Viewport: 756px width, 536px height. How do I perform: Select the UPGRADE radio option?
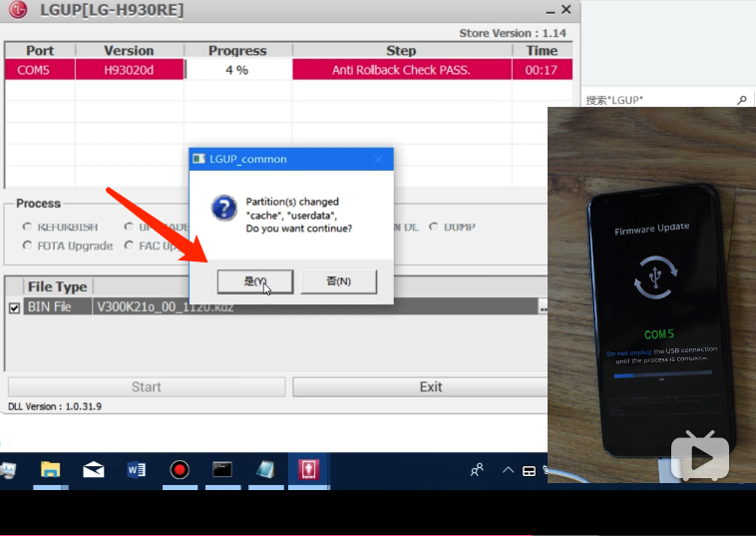129,227
